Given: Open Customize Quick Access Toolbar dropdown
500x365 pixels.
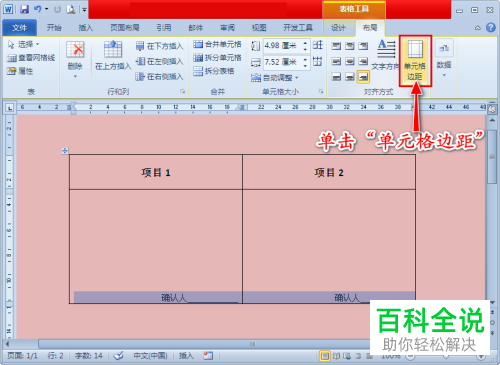Looking at the screenshot, I should pos(85,10).
